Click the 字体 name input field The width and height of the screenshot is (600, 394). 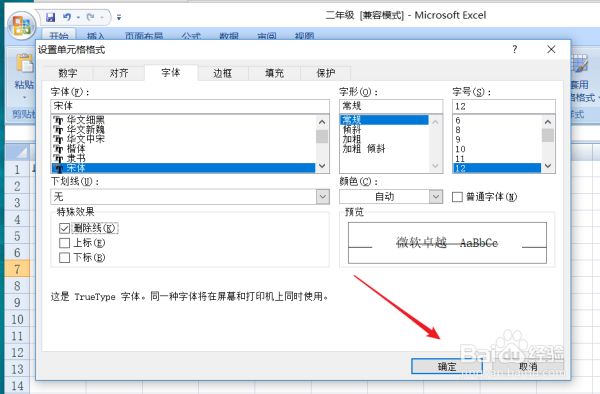click(x=190, y=106)
